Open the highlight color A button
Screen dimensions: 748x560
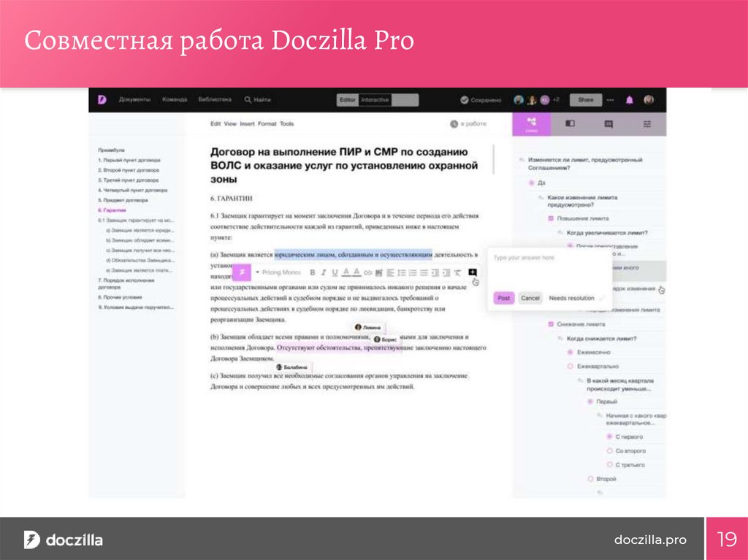pos(356,272)
